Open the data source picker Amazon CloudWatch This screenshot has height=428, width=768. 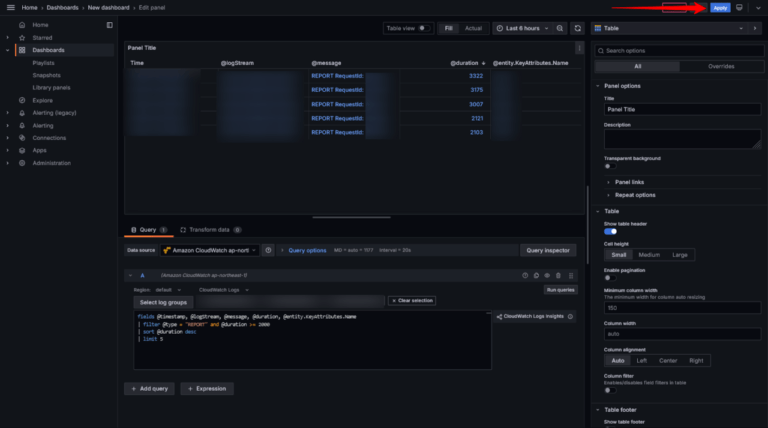click(209, 250)
